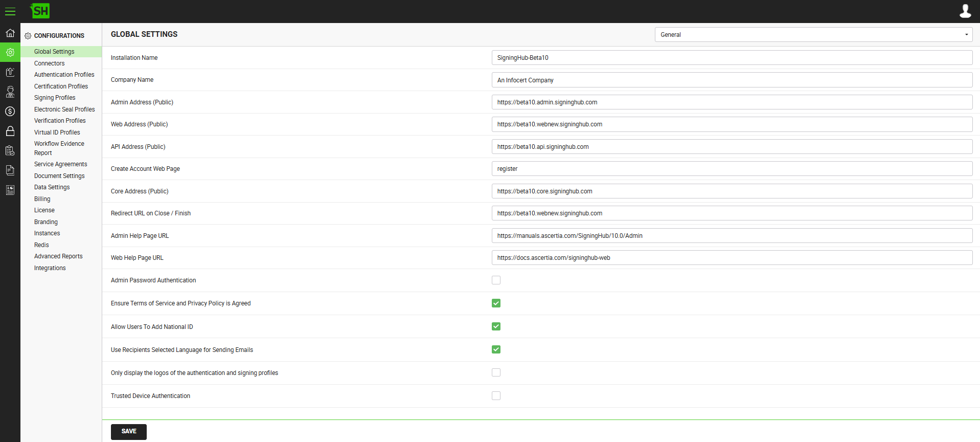The width and height of the screenshot is (980, 442).
Task: Click the Web Help Page URL field
Action: pos(732,258)
